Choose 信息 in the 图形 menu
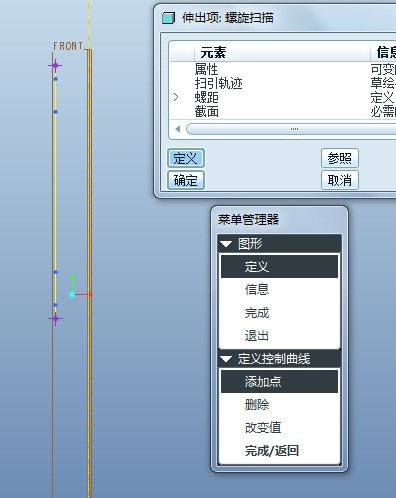 click(x=279, y=289)
